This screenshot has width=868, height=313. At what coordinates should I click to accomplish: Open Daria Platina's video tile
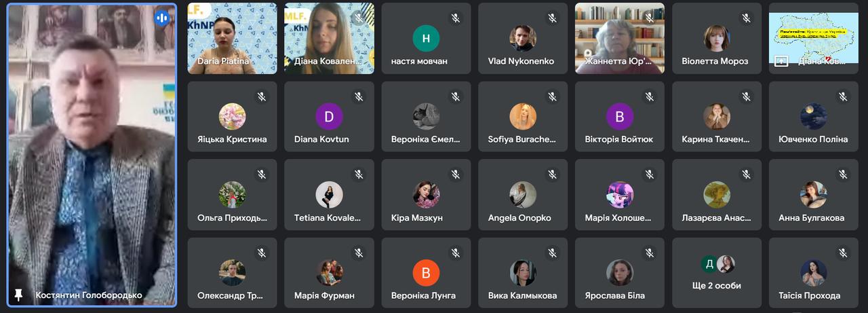pos(232,39)
